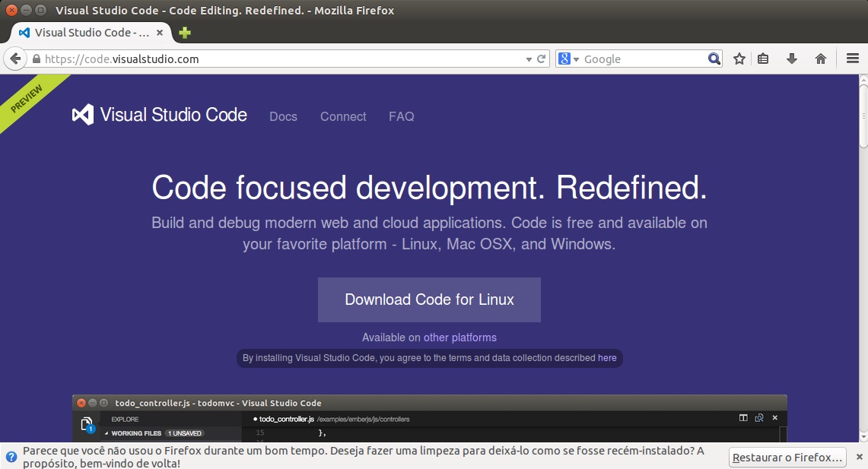The image size is (868, 469).
Task: Expand the URL bar history dropdown
Action: coord(529,59)
